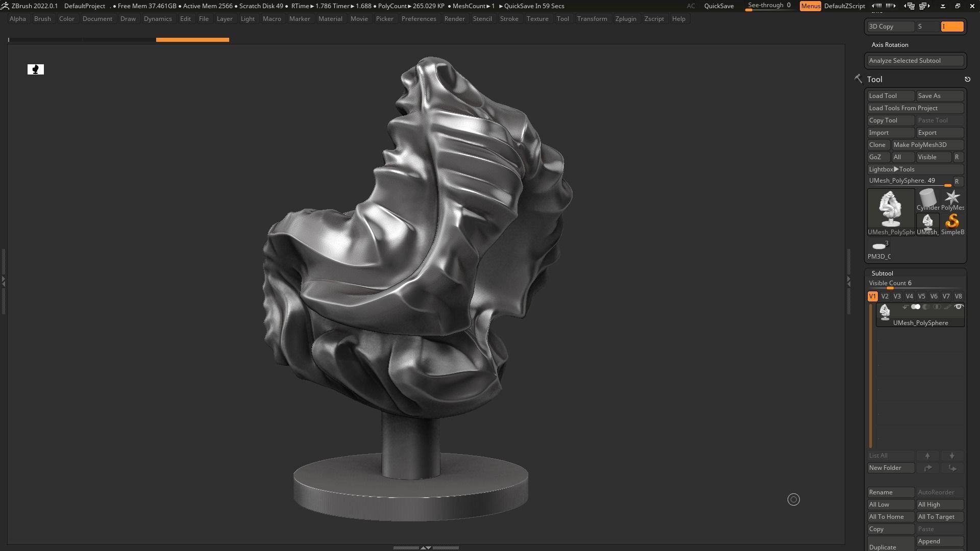Open the Brush menu

tap(42, 19)
